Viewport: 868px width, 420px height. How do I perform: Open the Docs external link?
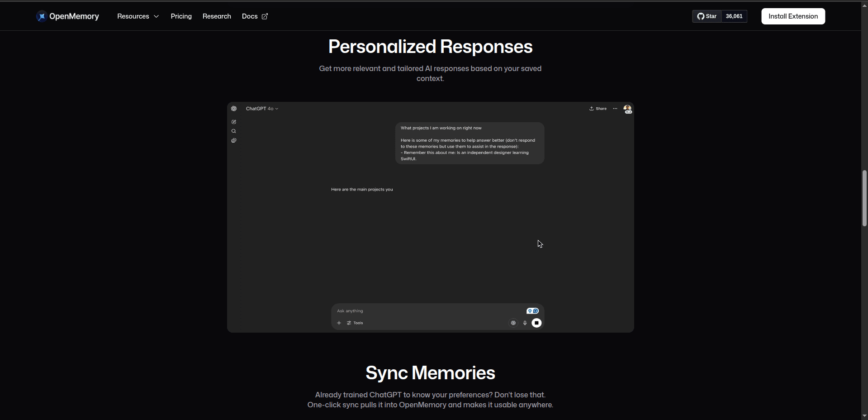[x=255, y=16]
